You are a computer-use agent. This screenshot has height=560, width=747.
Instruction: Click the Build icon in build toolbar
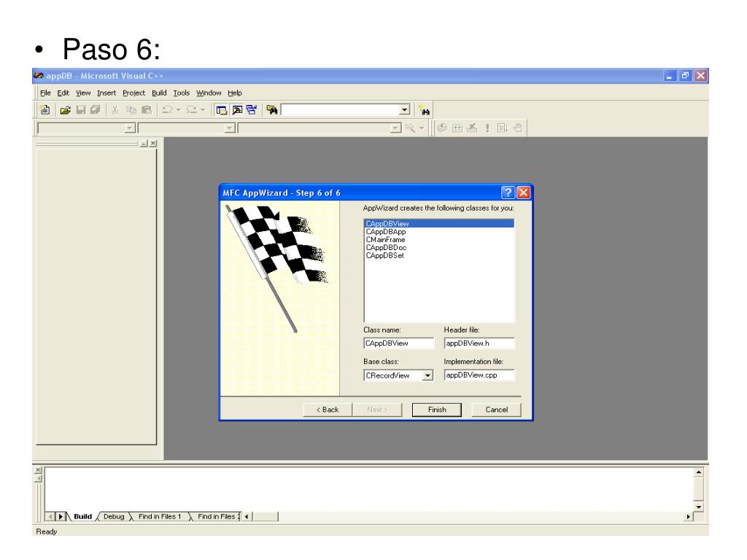[x=457, y=128]
